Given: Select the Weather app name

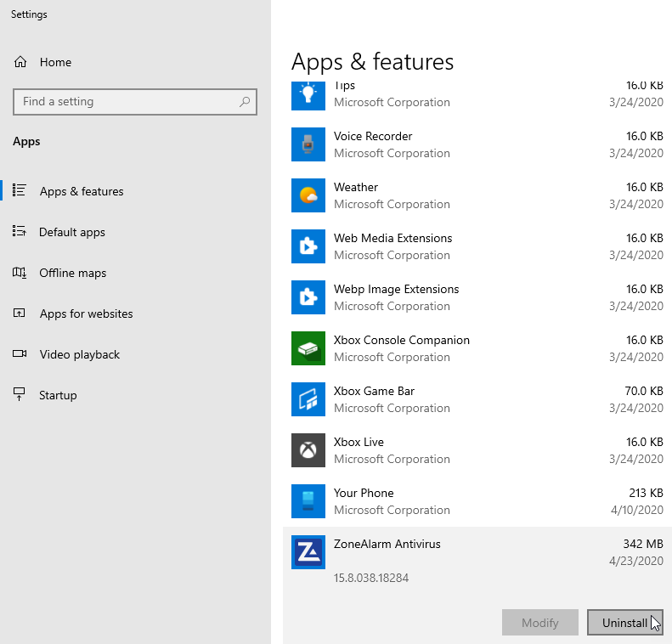Looking at the screenshot, I should (356, 187).
